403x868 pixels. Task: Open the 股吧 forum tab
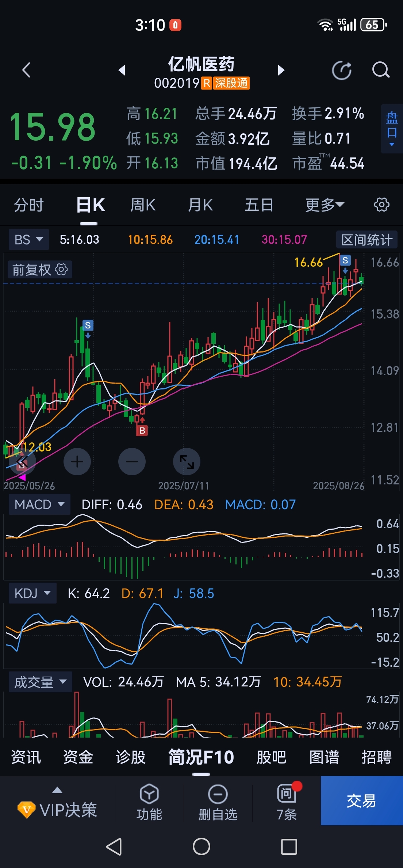point(271,757)
